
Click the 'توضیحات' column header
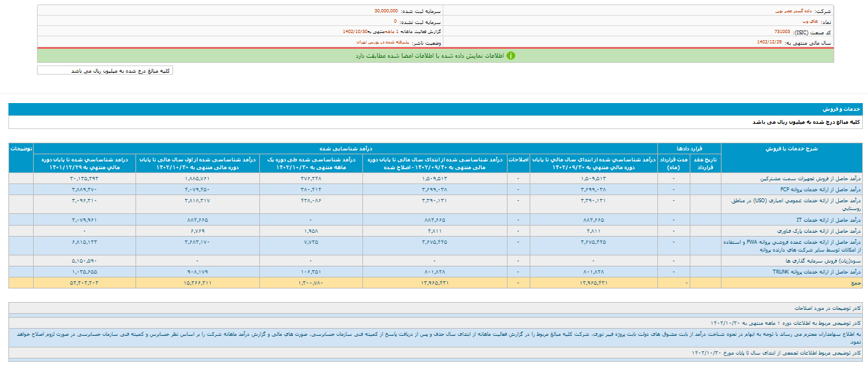point(21,148)
